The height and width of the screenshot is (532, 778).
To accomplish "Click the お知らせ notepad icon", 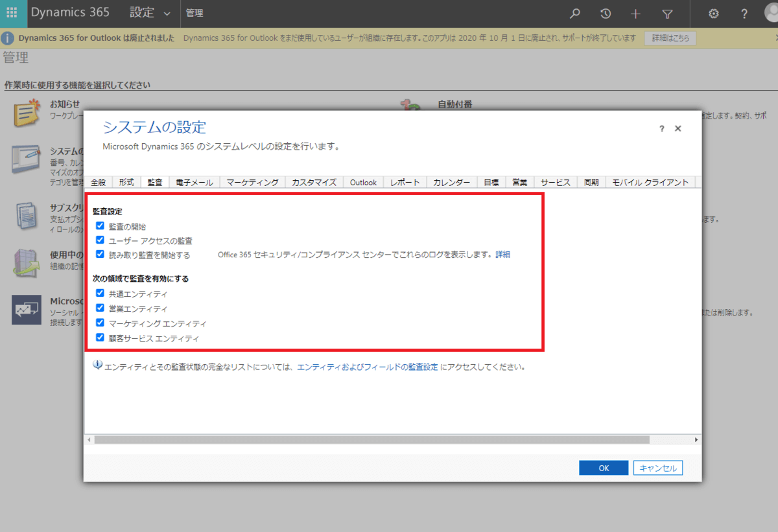I will click(28, 112).
